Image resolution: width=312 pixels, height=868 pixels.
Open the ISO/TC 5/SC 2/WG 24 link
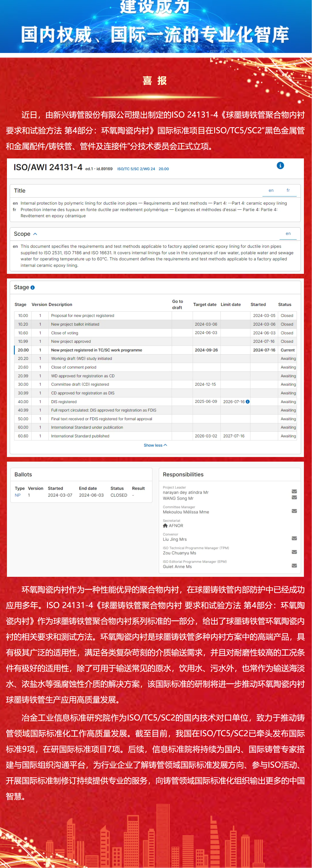(136, 169)
